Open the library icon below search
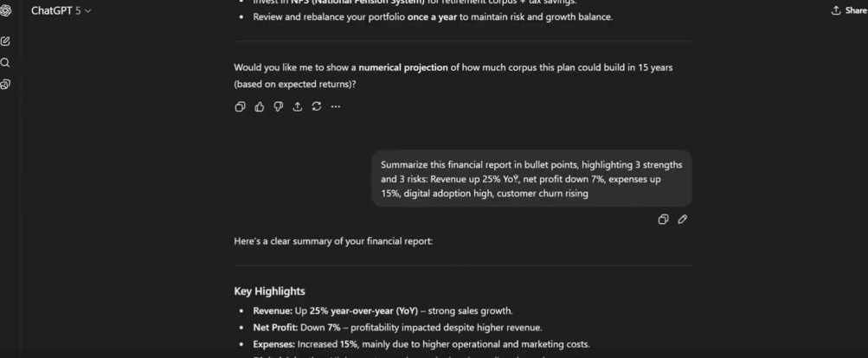The width and height of the screenshot is (868, 358). 5,84
